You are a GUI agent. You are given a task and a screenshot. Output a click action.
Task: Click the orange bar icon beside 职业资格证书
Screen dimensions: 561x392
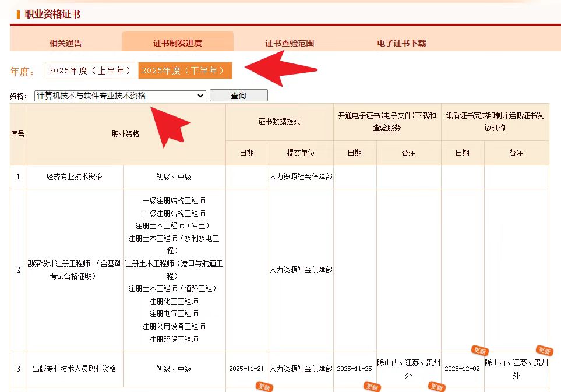[18, 14]
